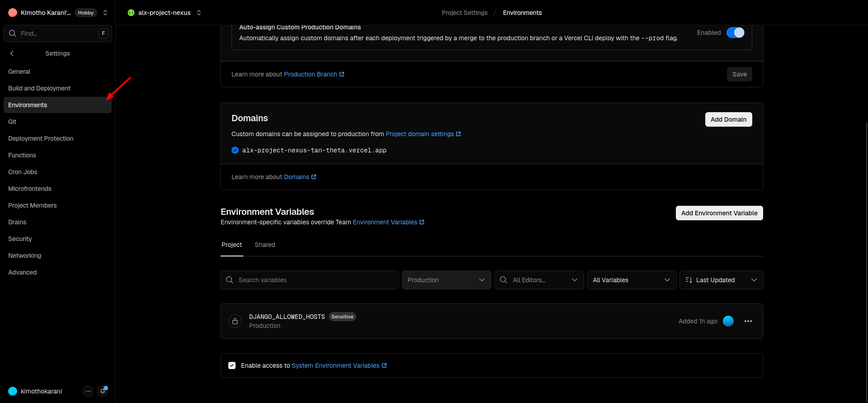Image resolution: width=868 pixels, height=403 pixels.
Task: Click the Save button
Action: coord(740,74)
